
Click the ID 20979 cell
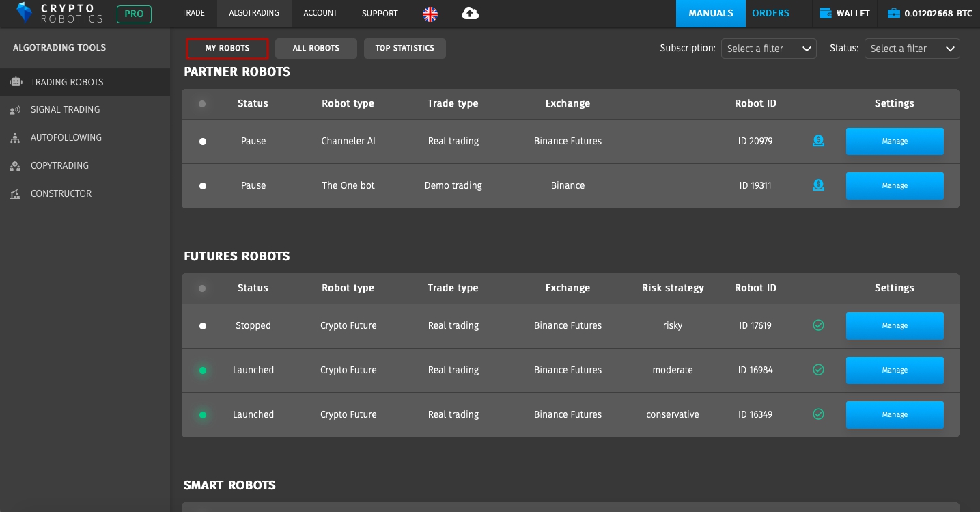(755, 142)
